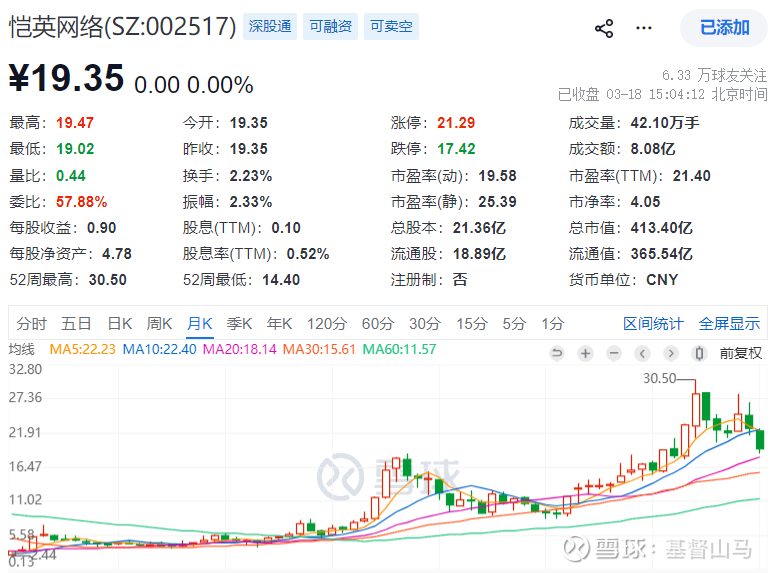Viewport: 775px width, 573px height.
Task: Click the MA20:18.14 indicator label
Action: pos(240,350)
